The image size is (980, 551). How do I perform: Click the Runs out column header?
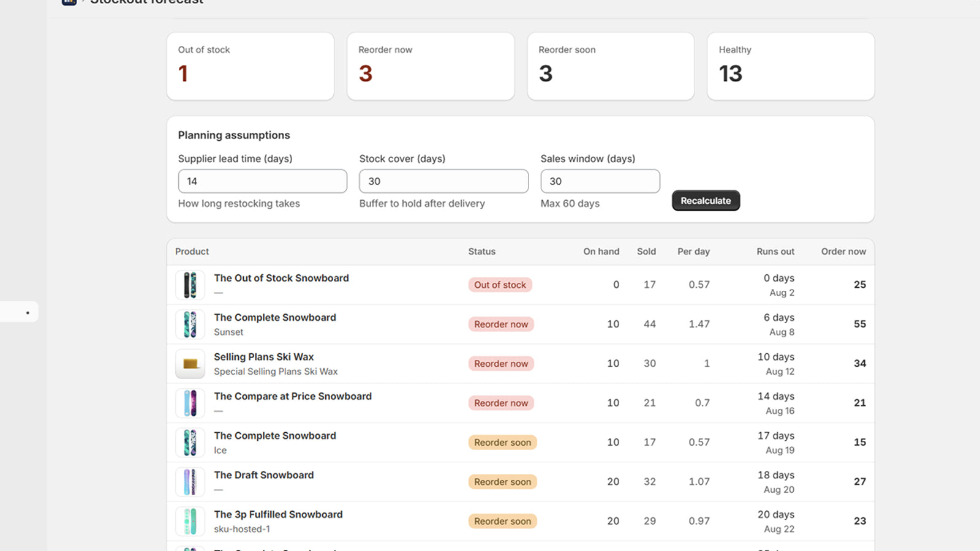[775, 252]
